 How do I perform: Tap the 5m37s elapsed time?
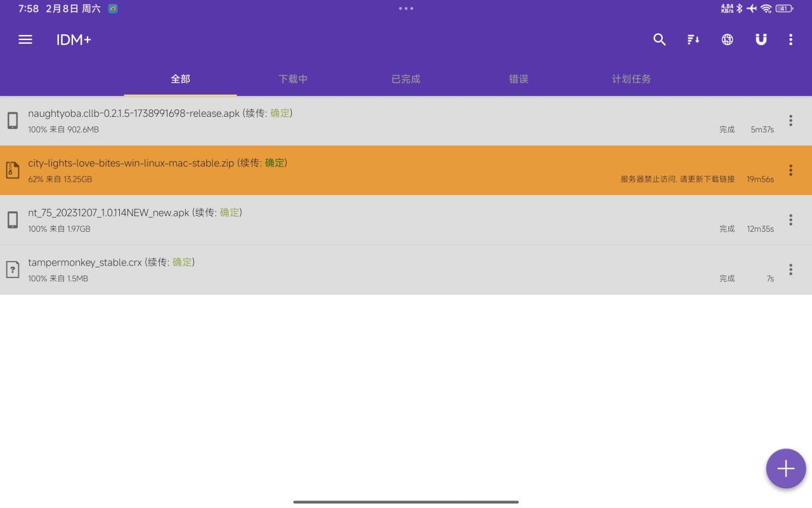762,130
